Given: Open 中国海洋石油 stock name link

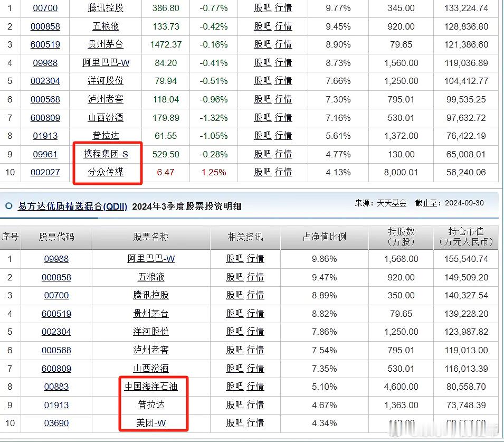Looking at the screenshot, I should point(151,387).
